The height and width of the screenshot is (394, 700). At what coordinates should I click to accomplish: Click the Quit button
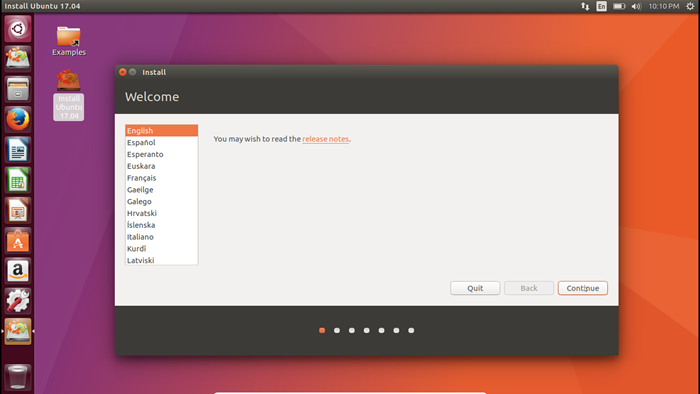(x=475, y=288)
